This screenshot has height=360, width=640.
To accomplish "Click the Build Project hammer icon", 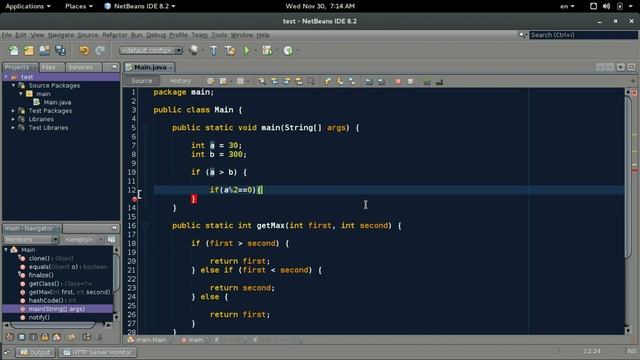I will 213,51.
